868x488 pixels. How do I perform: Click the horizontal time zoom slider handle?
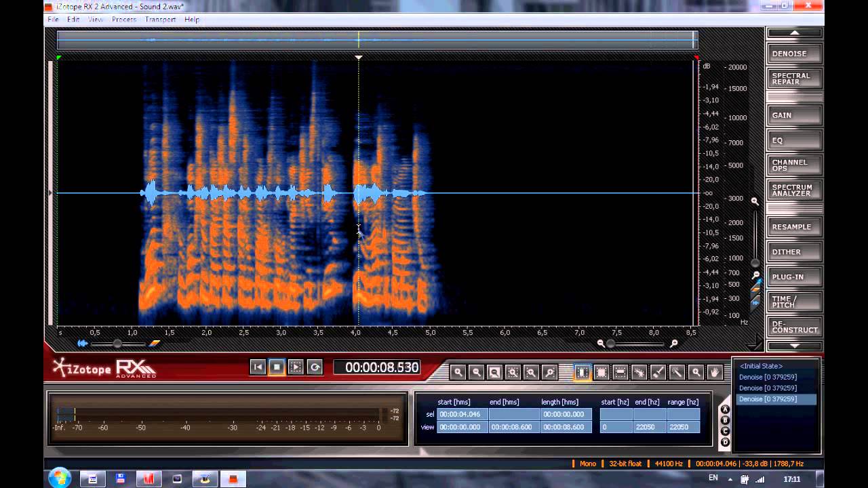tap(610, 344)
